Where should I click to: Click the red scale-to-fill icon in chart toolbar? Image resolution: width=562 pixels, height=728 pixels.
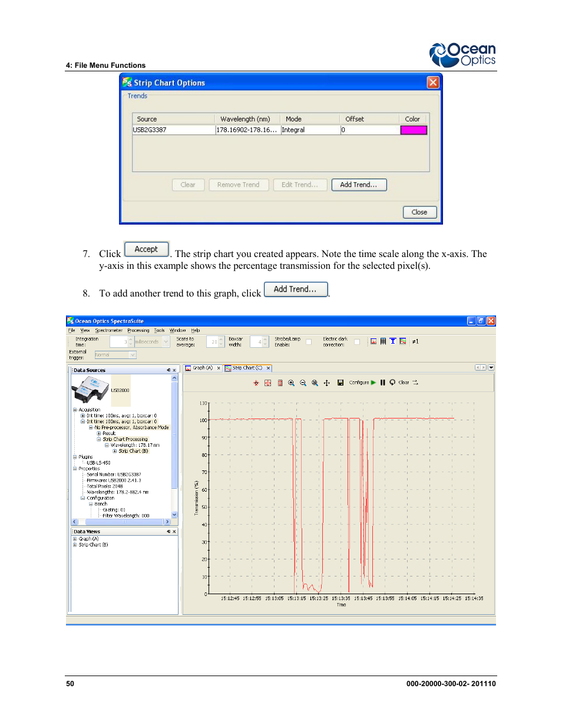[x=268, y=383]
